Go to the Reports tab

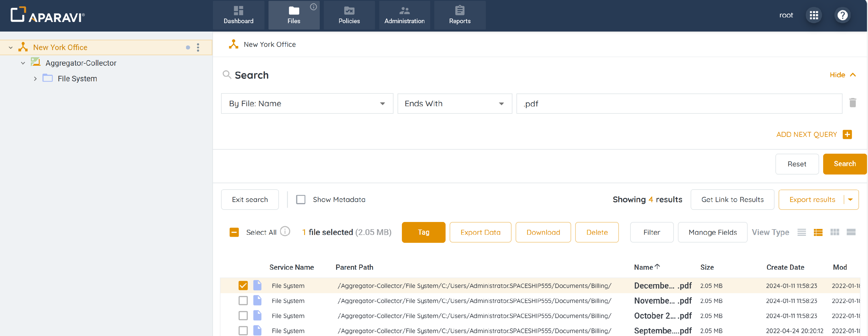pyautogui.click(x=459, y=16)
